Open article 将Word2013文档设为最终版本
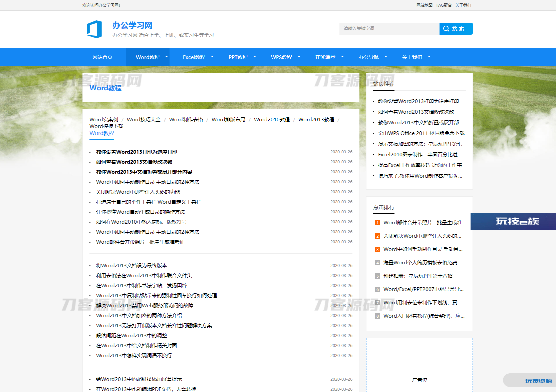Viewport: 556px width, 392px height. [131, 265]
